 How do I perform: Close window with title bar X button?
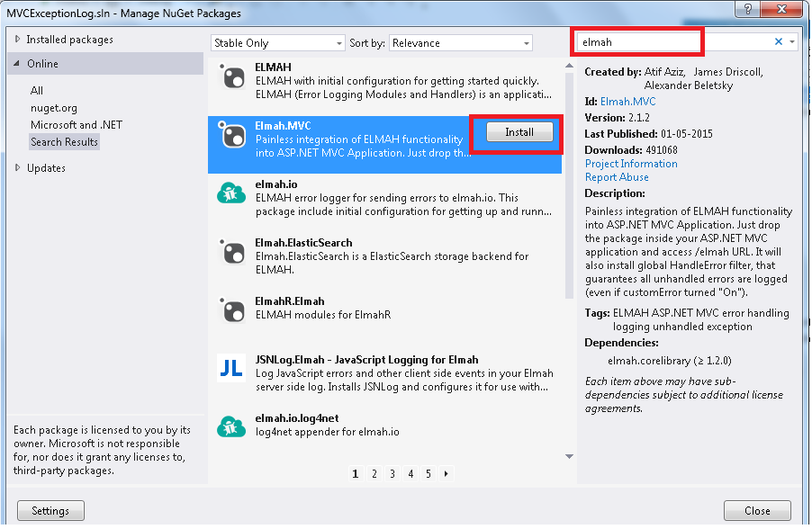(782, 9)
